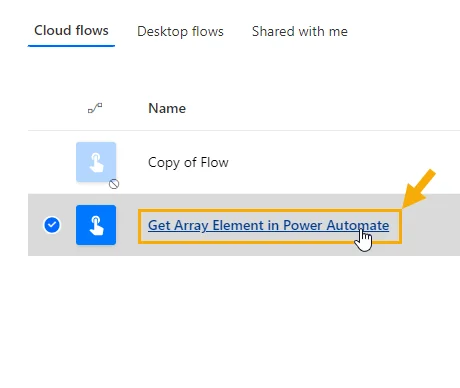This screenshot has width=460, height=388.
Task: Click the flow type column header icon
Action: (x=95, y=108)
